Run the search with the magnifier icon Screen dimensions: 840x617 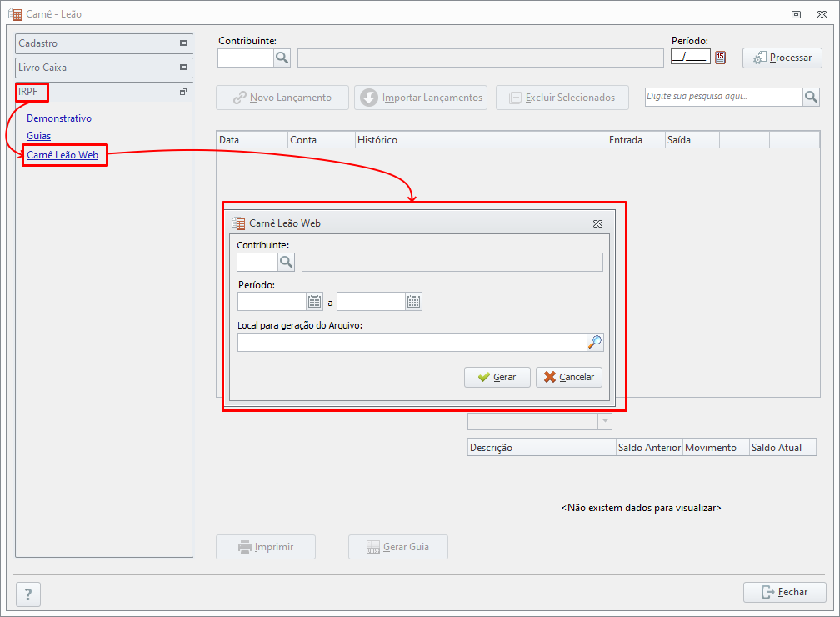[x=811, y=97]
